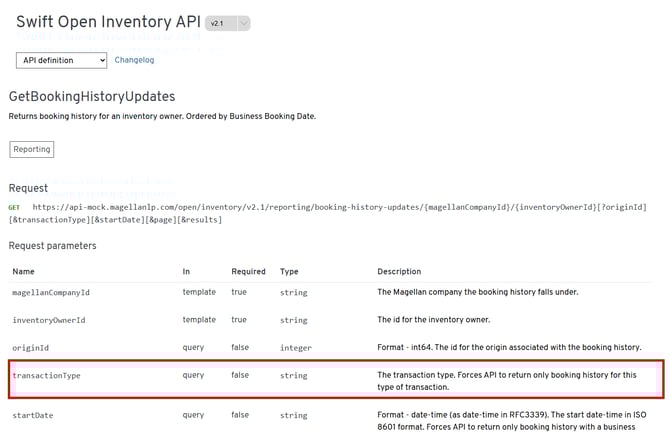Click the Type column header

pos(289,271)
